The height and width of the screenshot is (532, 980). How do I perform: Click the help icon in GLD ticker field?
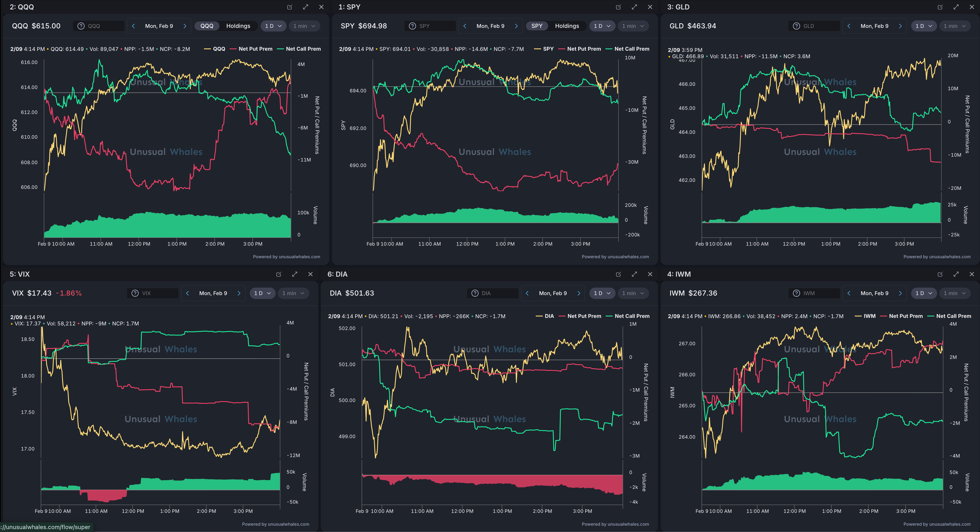796,26
